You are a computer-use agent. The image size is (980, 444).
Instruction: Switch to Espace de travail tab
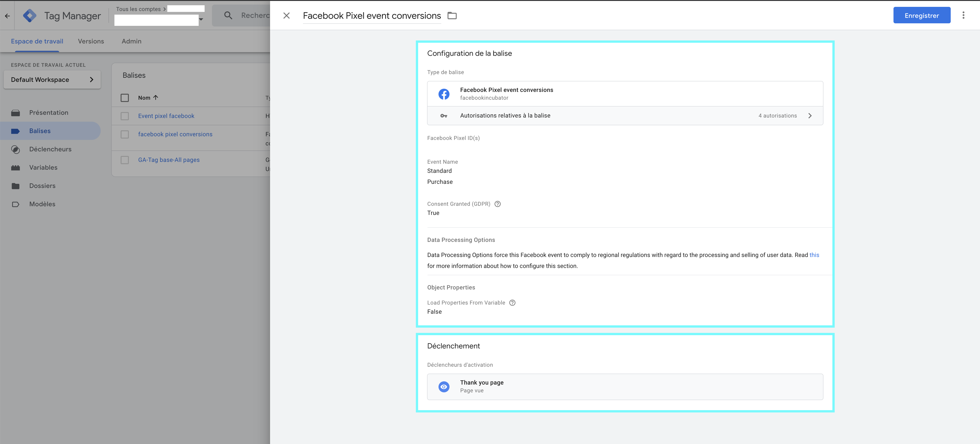click(37, 41)
